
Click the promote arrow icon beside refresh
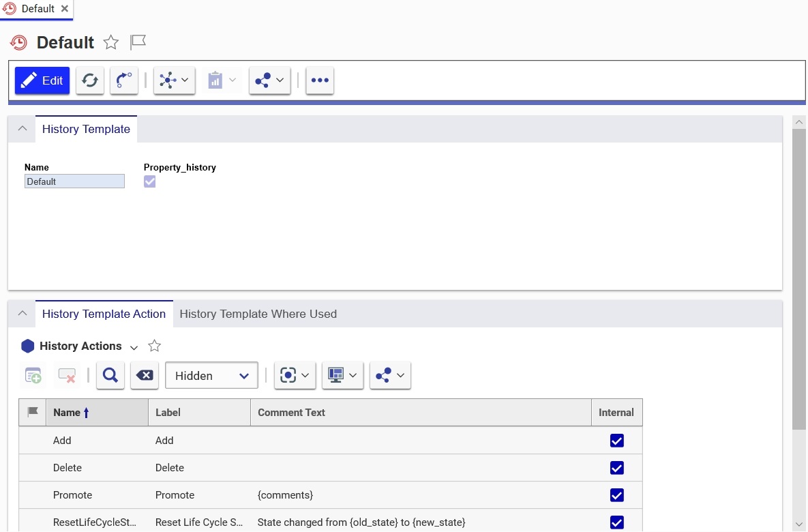pos(123,80)
